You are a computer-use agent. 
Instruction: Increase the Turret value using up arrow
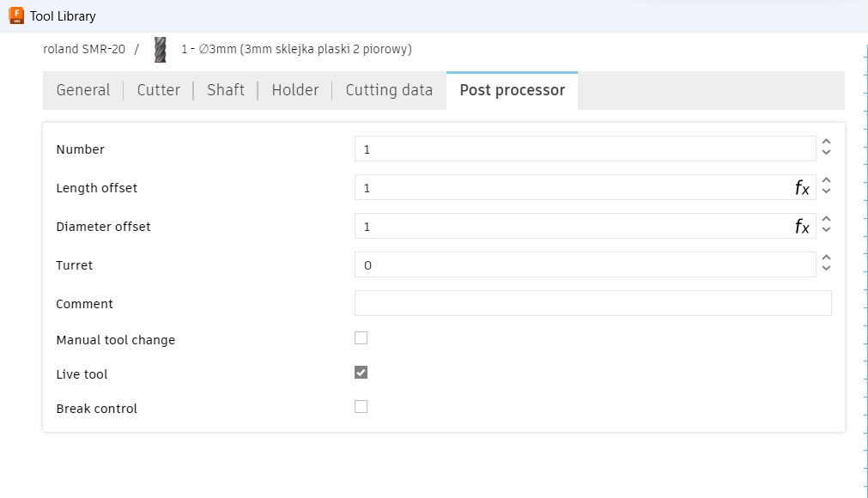tap(827, 258)
